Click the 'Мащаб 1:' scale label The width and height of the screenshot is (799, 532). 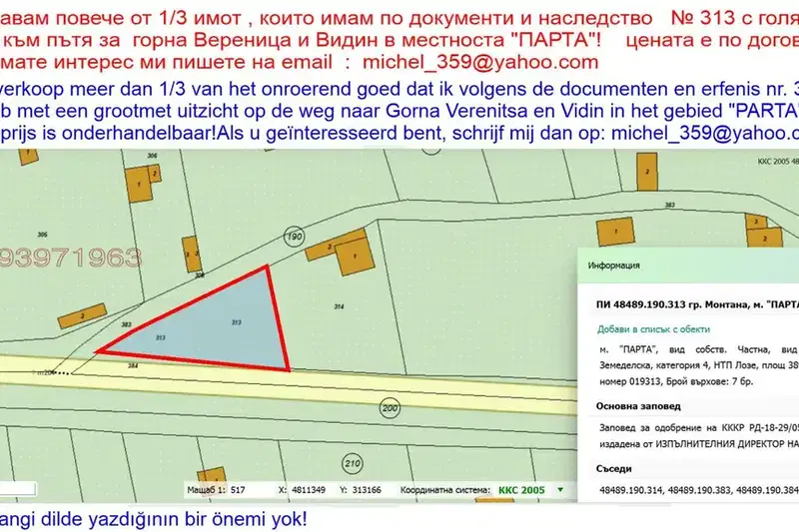[206, 490]
